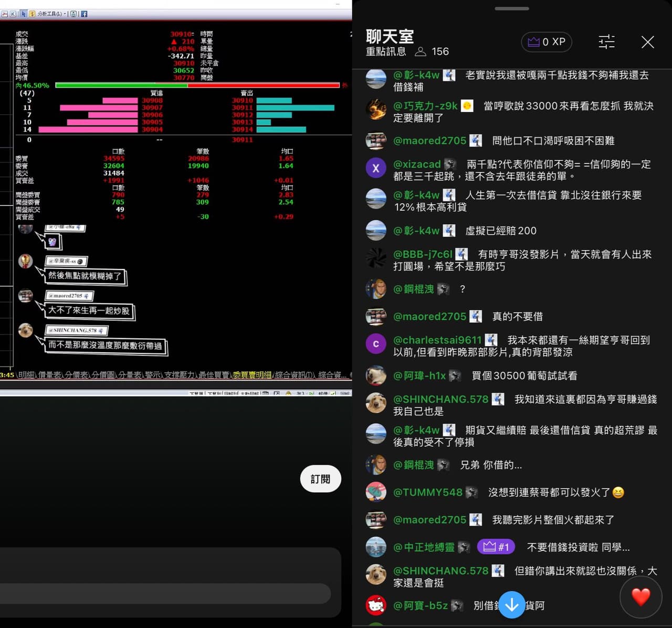Switch to the 明細 tab

tap(26, 375)
